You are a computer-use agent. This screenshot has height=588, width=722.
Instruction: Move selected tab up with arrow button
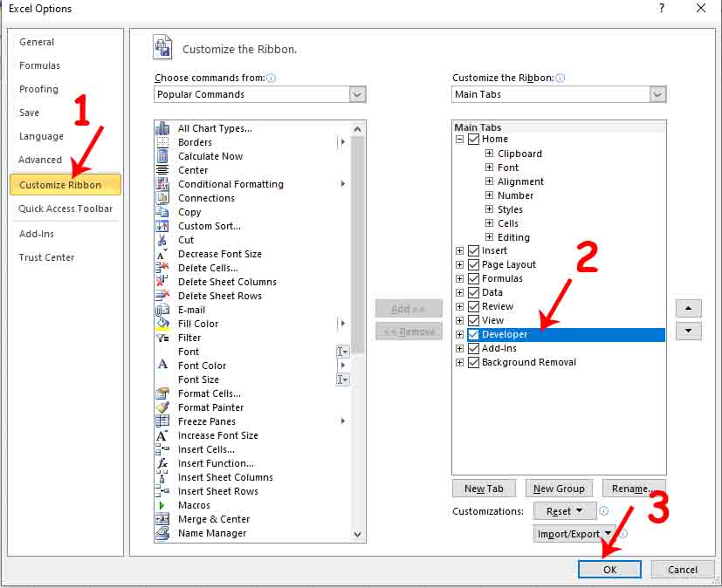(688, 308)
